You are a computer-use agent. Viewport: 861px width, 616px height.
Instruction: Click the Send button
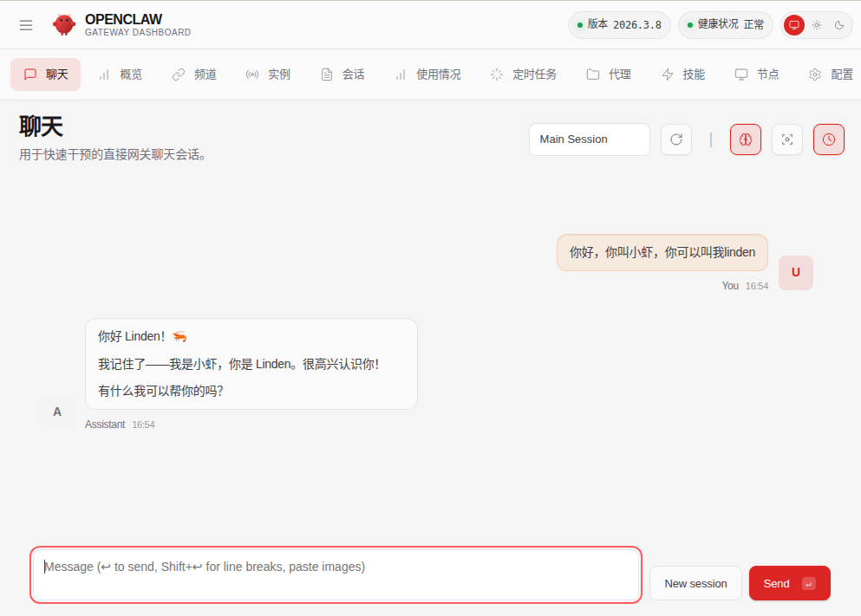coord(789,583)
